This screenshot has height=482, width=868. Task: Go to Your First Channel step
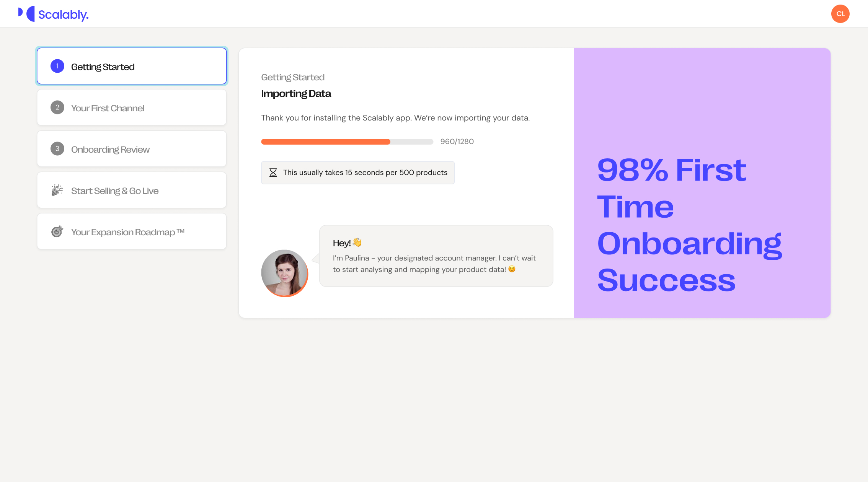[108, 108]
